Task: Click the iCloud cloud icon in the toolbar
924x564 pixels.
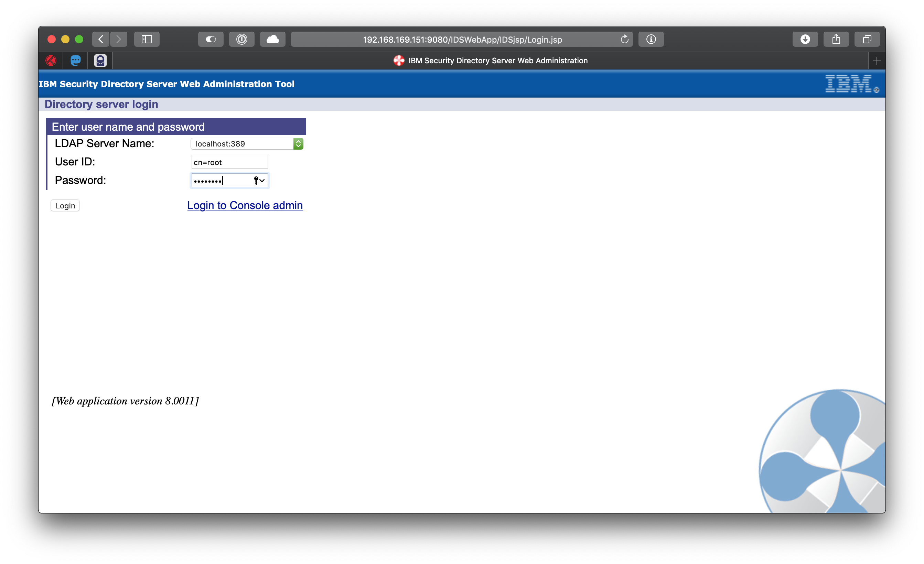Action: point(273,39)
